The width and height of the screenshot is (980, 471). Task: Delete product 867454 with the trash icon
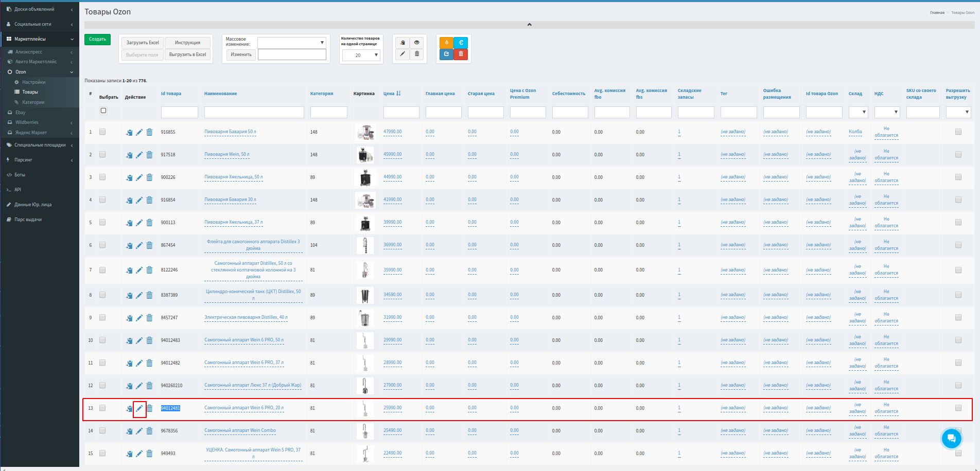click(x=149, y=245)
